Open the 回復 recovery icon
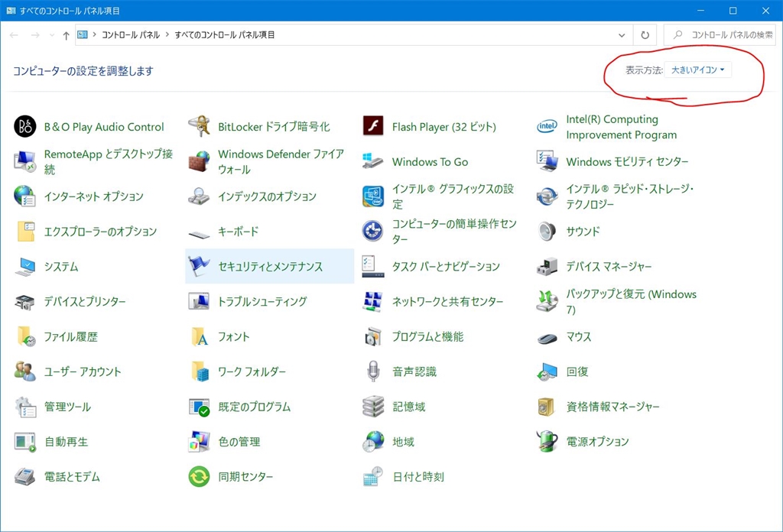Viewport: 783px width, 532px height. (x=547, y=371)
